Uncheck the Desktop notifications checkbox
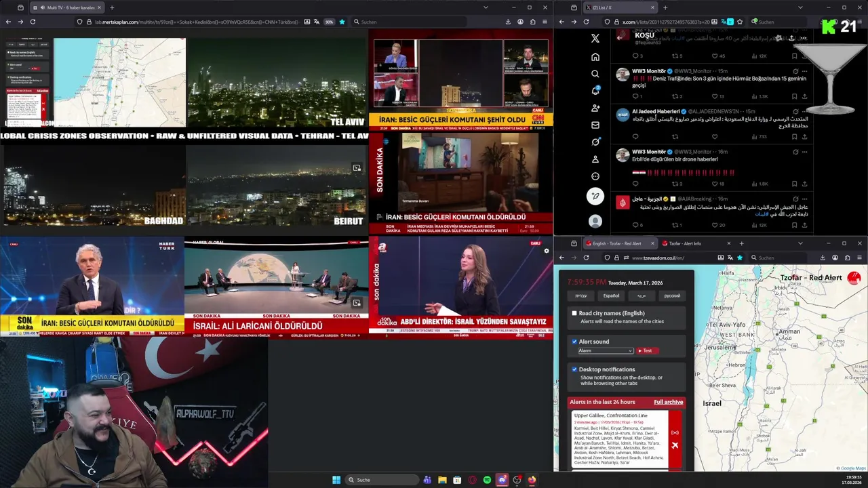Screen dimensions: 868x488 tap(574, 369)
